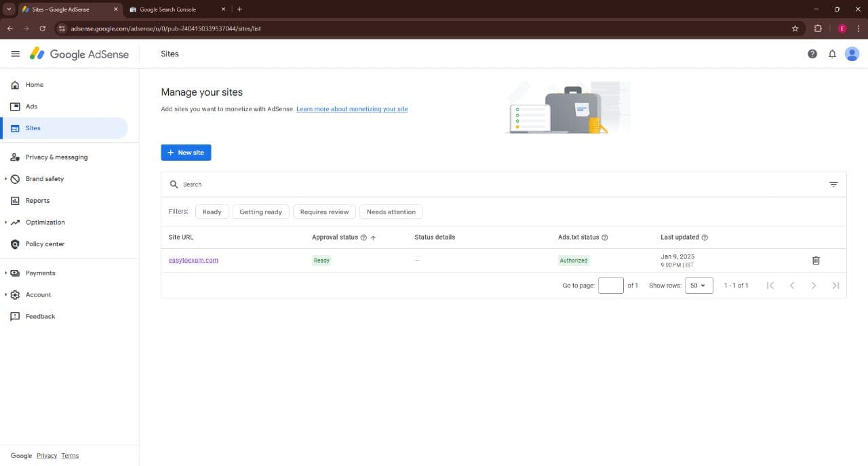Open easytoexam.com site link
The image size is (868, 466).
click(x=193, y=260)
